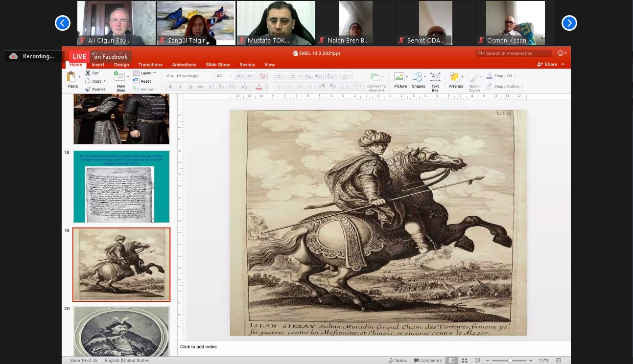Click the zoom slider handle
The height and width of the screenshot is (364, 633).
pos(510,361)
